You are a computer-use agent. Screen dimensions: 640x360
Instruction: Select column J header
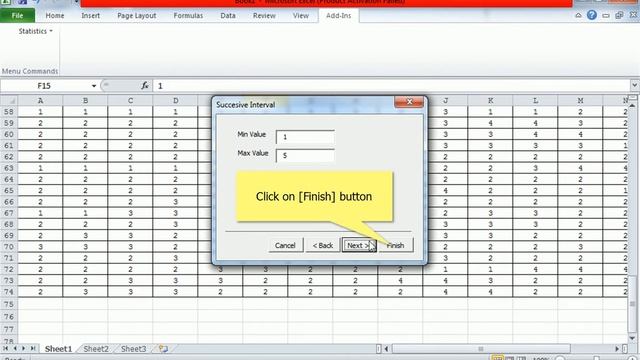[445, 100]
